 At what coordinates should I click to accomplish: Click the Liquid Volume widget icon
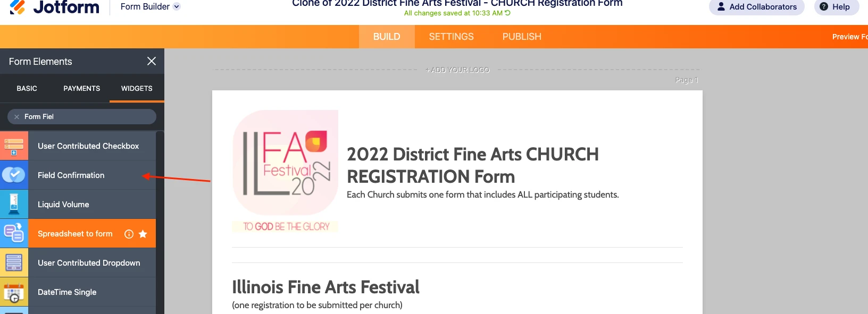(14, 205)
